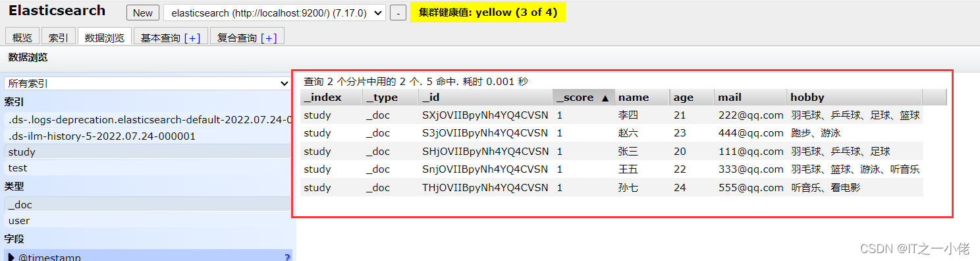Screen dimensions: 980x261
Task: Click name cell 张三
Action: (628, 152)
